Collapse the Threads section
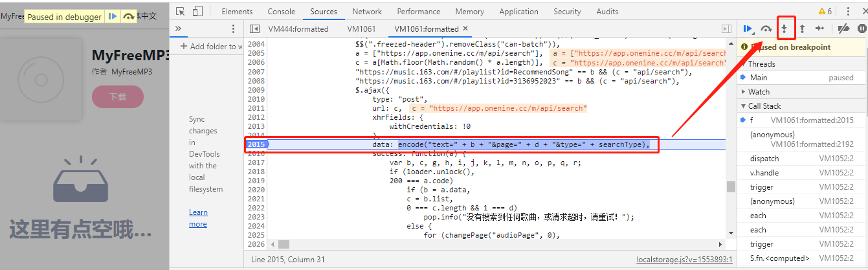 point(803,63)
